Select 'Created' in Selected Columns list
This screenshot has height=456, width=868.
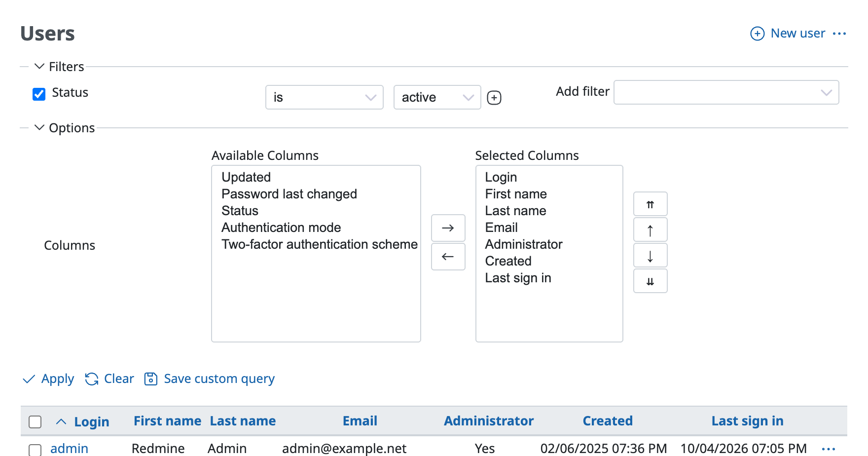coord(549,261)
